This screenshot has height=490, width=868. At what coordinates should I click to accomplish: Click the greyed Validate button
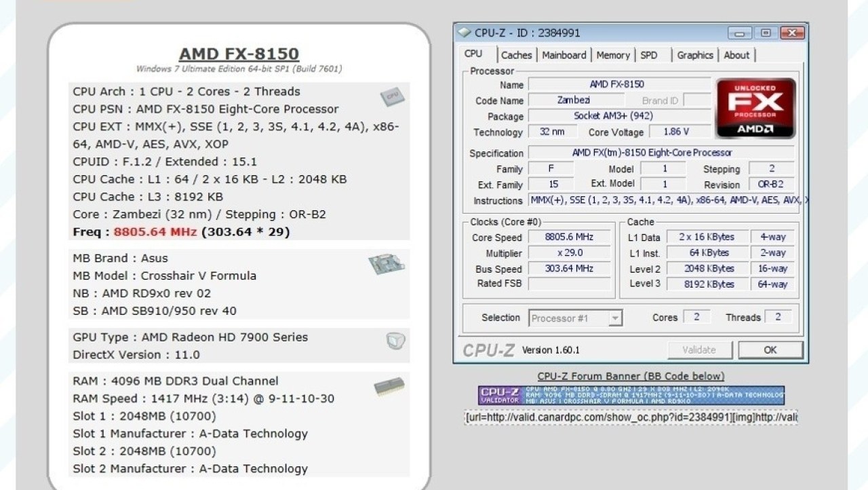(x=699, y=350)
